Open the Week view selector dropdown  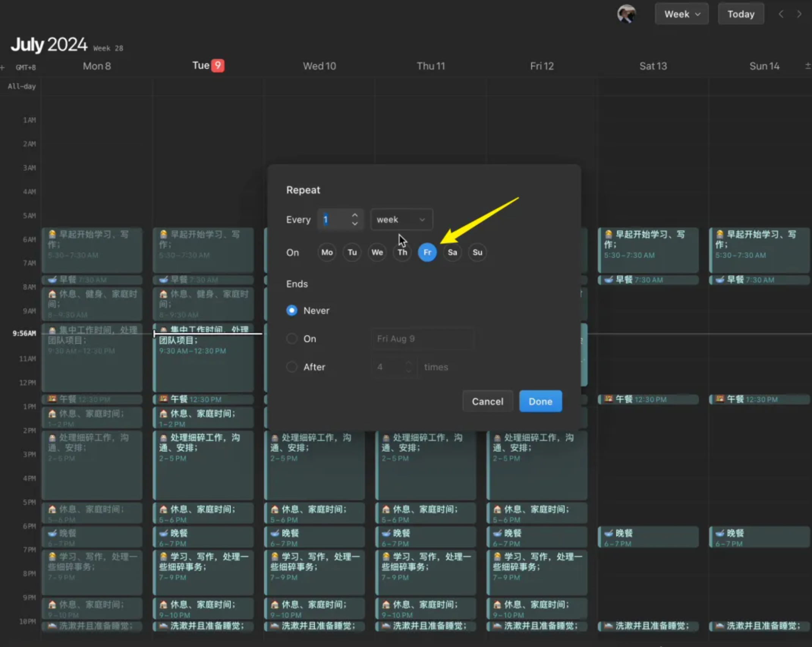[681, 14]
